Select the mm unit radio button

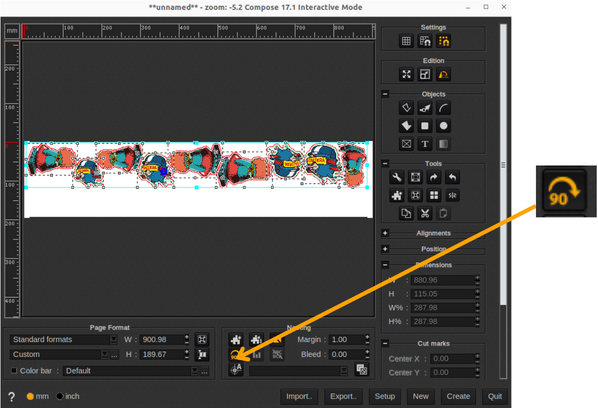coord(30,397)
